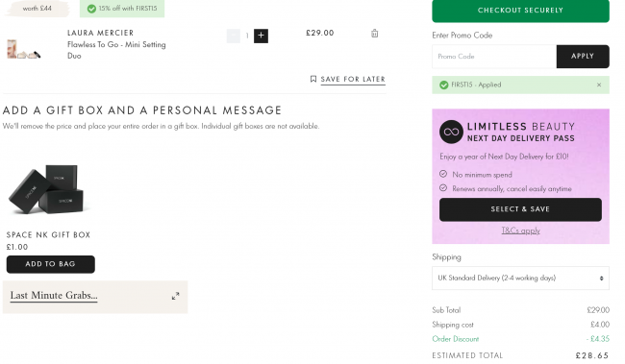Select & Save the delivery pass
625x364 pixels.
pos(520,209)
